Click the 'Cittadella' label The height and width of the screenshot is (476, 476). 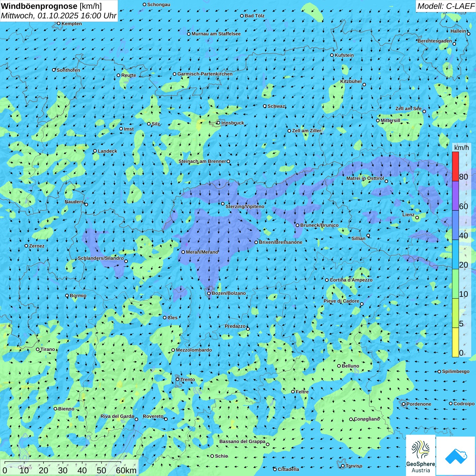coord(288,469)
